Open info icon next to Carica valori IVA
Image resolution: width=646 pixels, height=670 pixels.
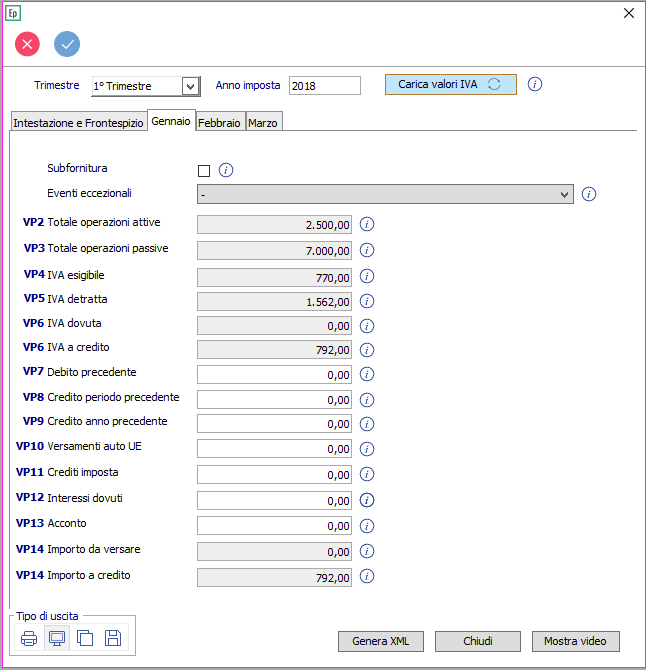tap(535, 85)
